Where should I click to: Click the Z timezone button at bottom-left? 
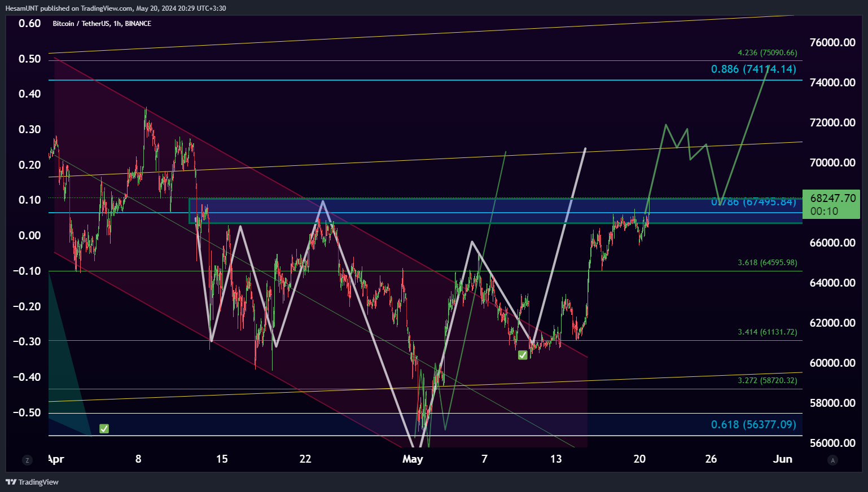click(x=27, y=460)
